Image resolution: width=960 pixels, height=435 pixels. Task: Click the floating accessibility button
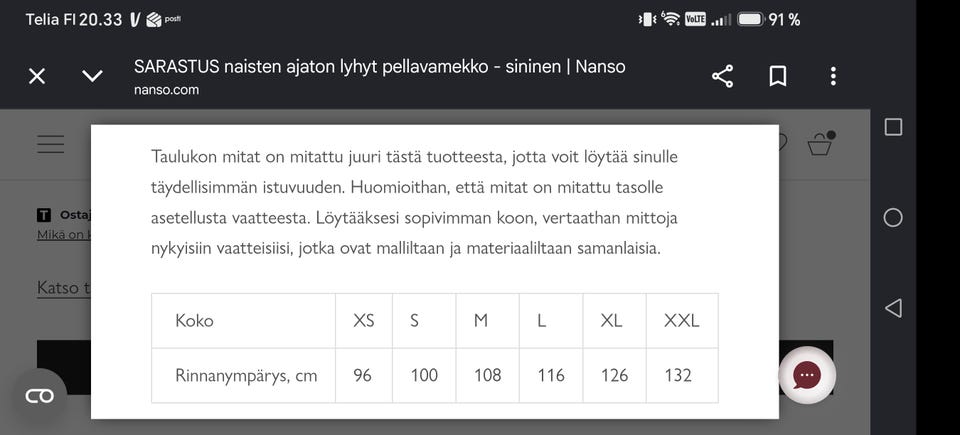point(39,396)
